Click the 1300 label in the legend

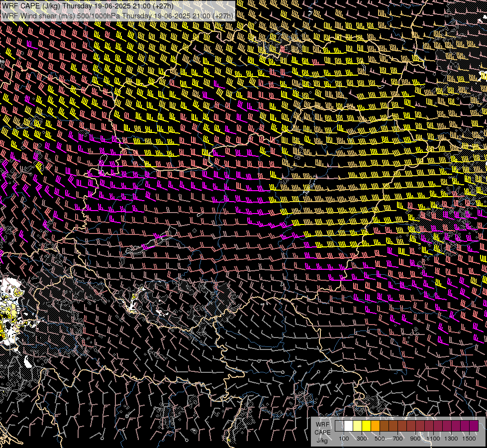[451, 439]
